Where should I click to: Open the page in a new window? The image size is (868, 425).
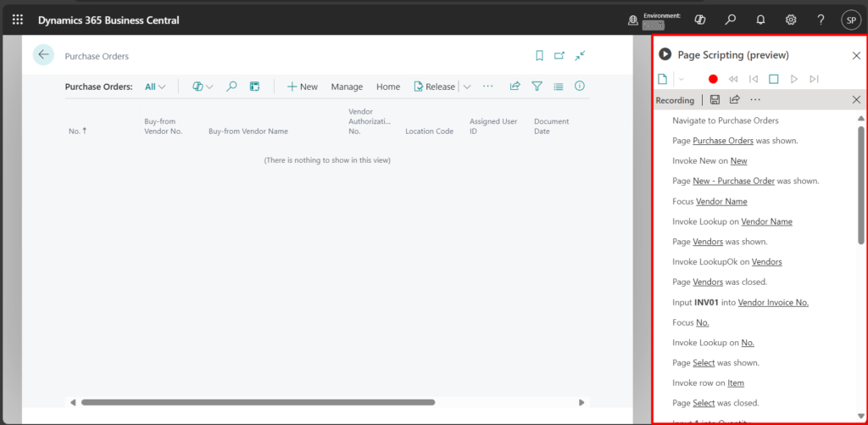(559, 55)
